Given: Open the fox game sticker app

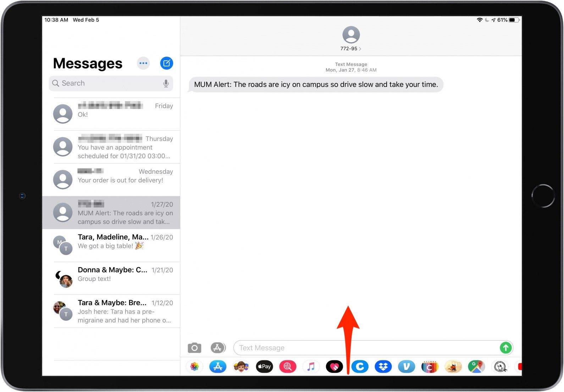Looking at the screenshot, I should pyautogui.click(x=453, y=366).
